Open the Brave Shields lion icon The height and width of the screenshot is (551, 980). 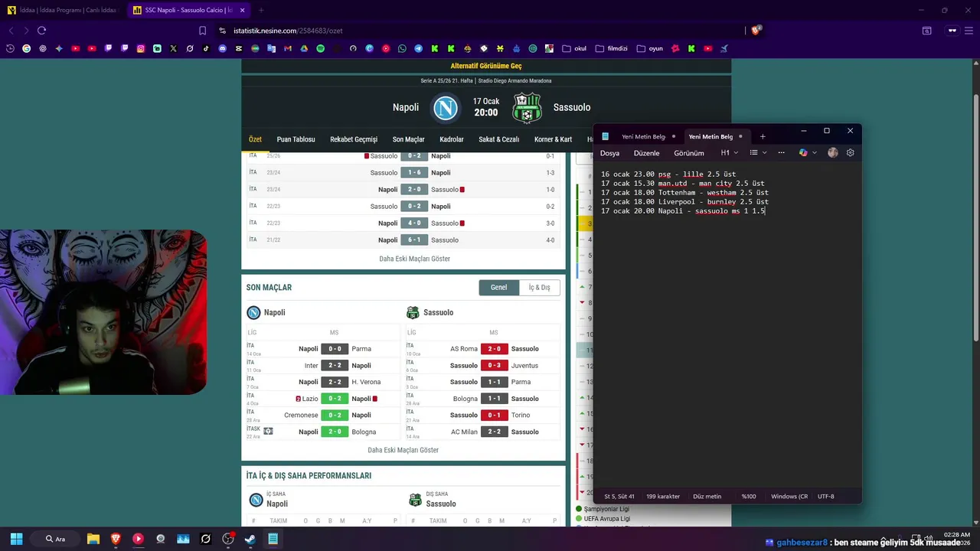pos(756,31)
